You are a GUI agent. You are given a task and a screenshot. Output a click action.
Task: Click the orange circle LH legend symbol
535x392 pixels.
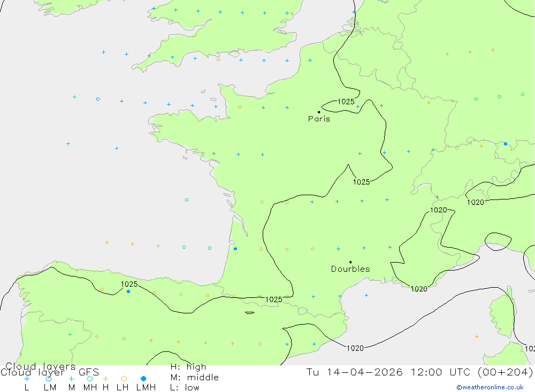[124, 378]
